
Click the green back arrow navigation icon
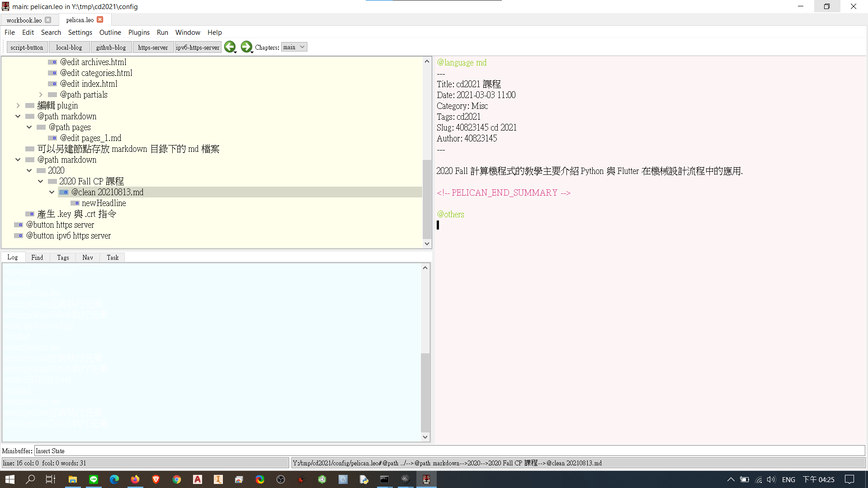tap(230, 47)
